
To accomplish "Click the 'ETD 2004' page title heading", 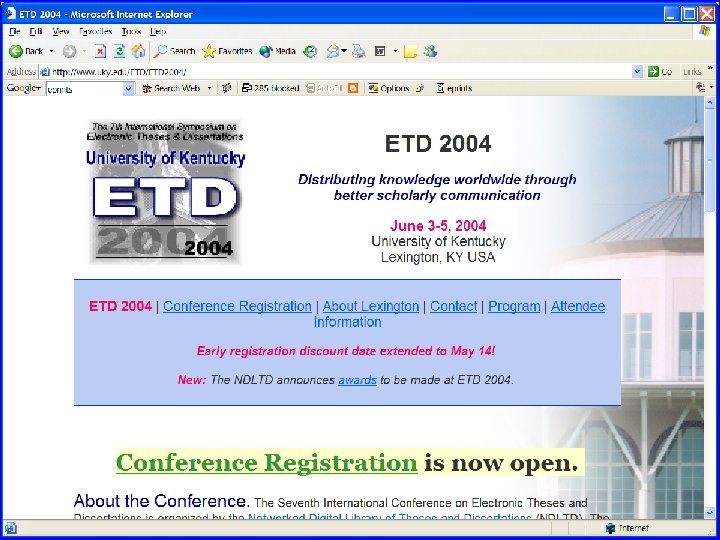I will 438,144.
